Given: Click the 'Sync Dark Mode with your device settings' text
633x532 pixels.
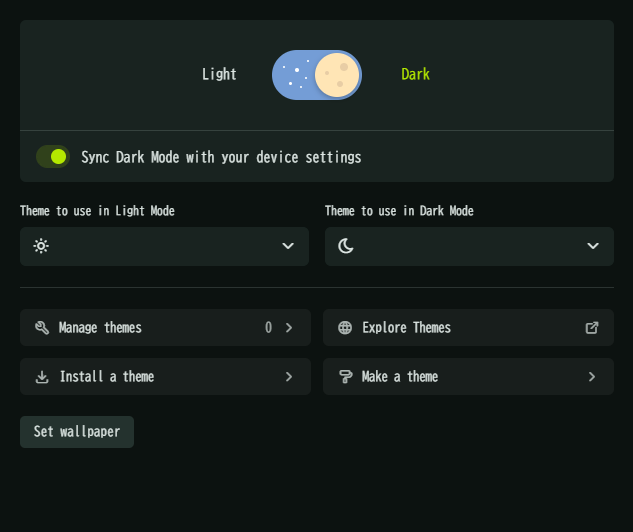Looking at the screenshot, I should point(221,157).
